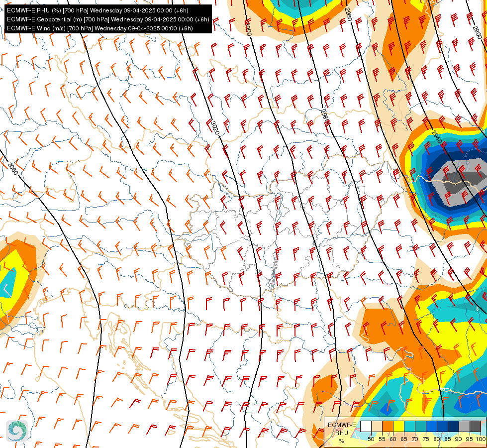Click the yellow 60–65% humidity legend swatch
This screenshot has width=487, height=448.
click(x=399, y=426)
